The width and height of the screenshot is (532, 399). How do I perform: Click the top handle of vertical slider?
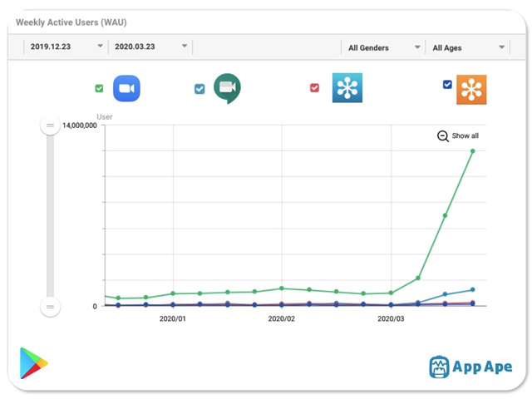tap(51, 126)
